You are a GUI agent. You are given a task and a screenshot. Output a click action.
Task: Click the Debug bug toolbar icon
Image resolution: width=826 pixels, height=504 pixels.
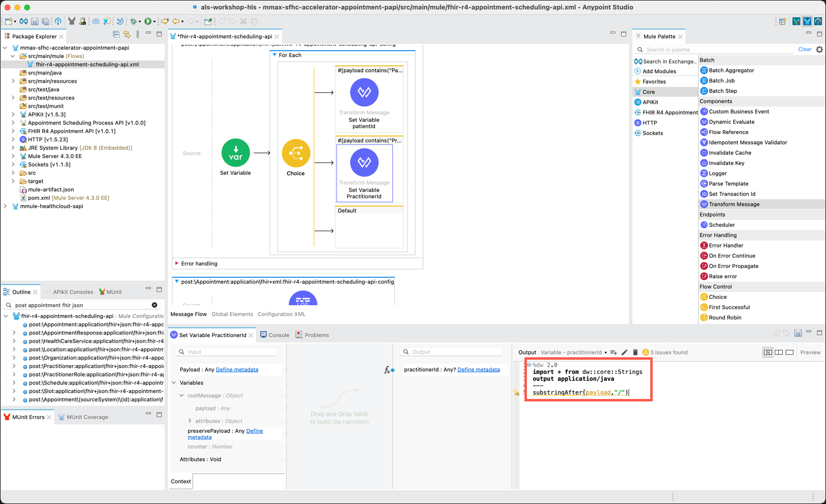pyautogui.click(x=133, y=22)
